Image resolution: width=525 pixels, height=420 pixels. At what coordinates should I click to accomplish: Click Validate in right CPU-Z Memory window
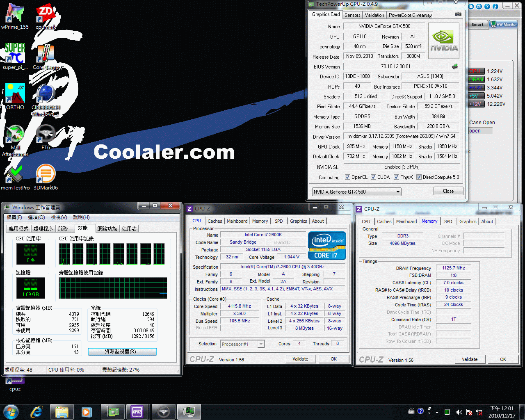pyautogui.click(x=470, y=359)
